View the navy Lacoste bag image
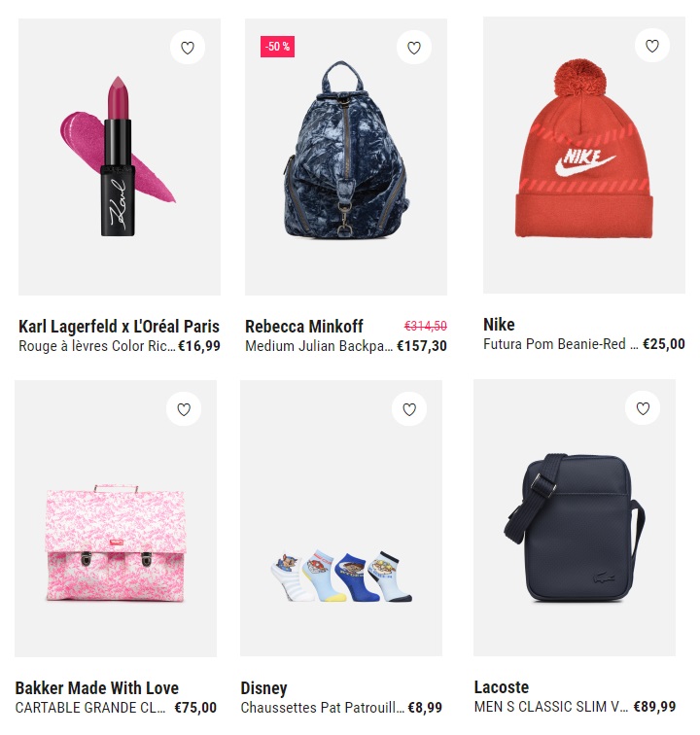Image resolution: width=700 pixels, height=735 pixels. pos(575,517)
